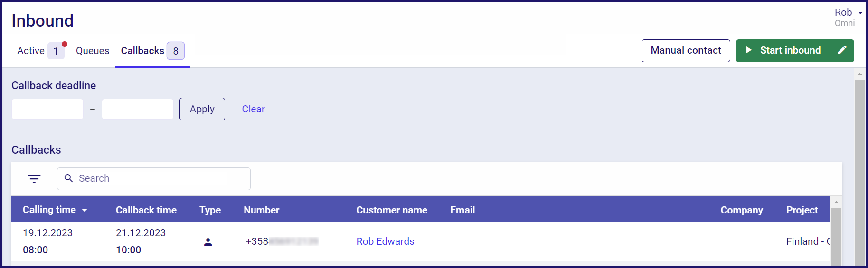
Task: Click the callback deadline start date field
Action: 47,109
